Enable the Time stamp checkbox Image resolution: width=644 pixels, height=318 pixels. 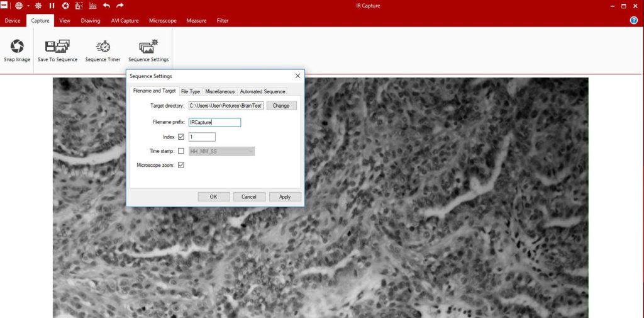tap(181, 151)
